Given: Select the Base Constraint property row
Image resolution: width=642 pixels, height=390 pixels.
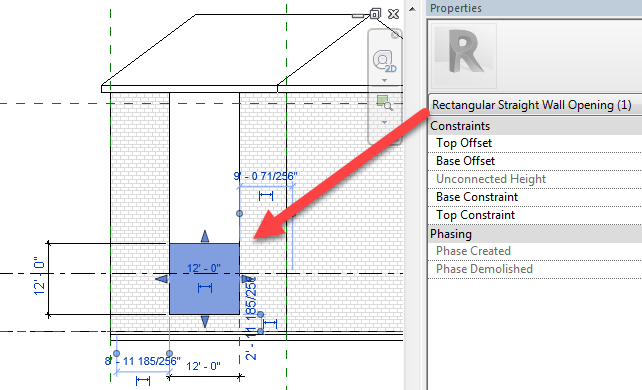Looking at the screenshot, I should [x=535, y=197].
